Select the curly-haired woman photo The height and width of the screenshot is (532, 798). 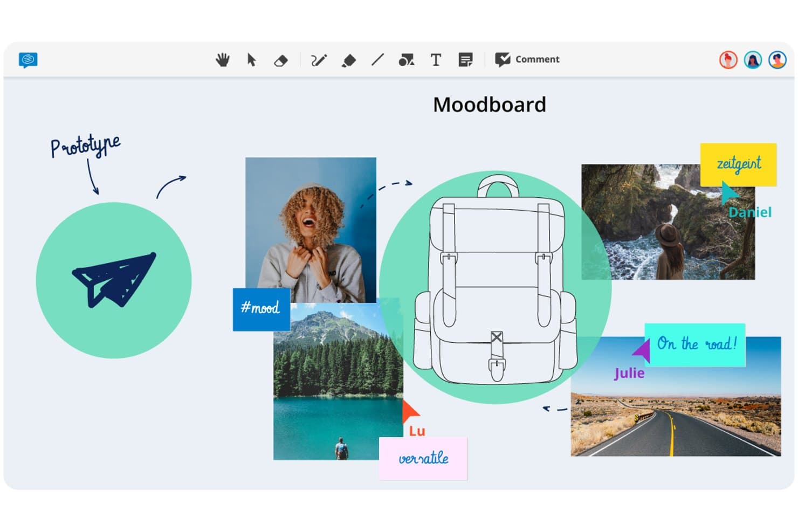[311, 230]
